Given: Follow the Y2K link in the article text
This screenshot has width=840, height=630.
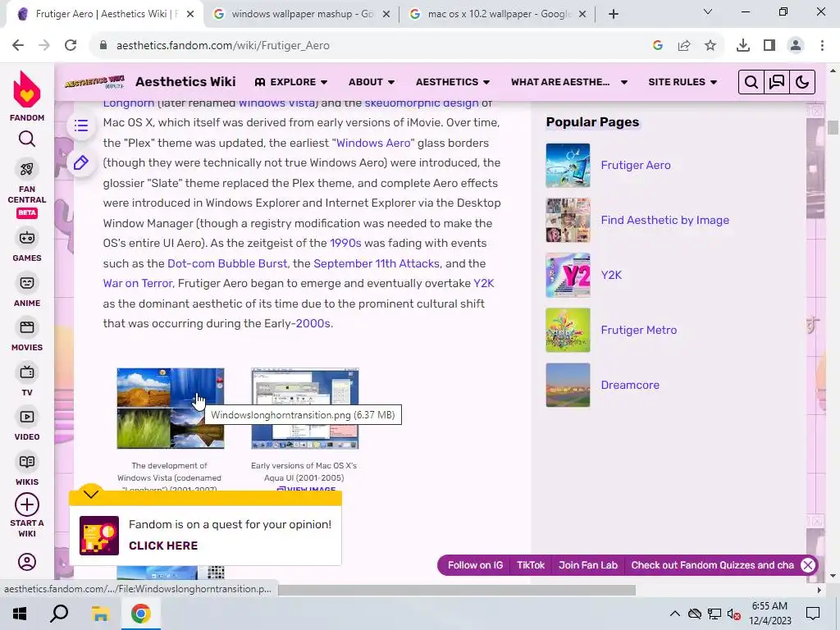Looking at the screenshot, I should tap(484, 283).
